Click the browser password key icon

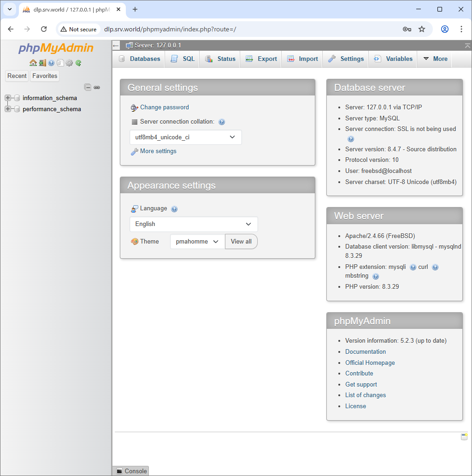pyautogui.click(x=407, y=29)
